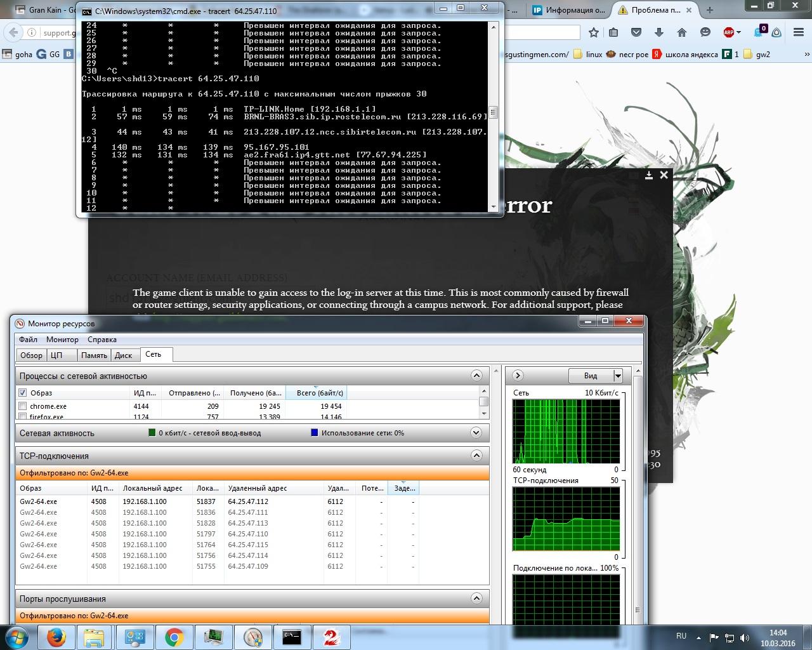Image resolution: width=812 pixels, height=650 pixels.
Task: Open a new Firefox tab with plus button
Action: (709, 10)
